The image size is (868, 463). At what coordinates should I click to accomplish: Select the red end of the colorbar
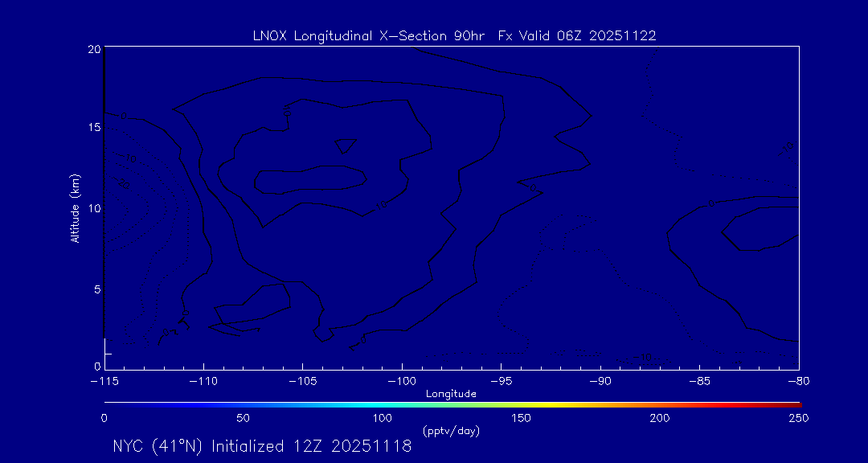[792, 404]
